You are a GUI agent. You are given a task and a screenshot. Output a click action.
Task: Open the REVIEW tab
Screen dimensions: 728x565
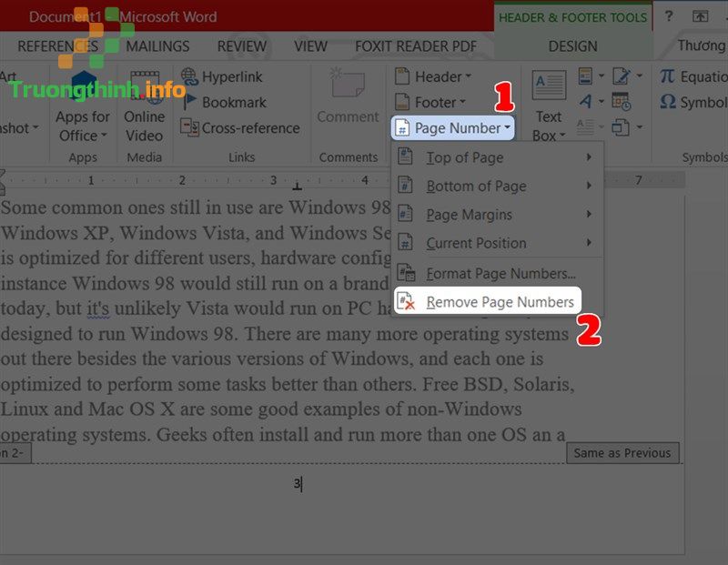tap(242, 46)
